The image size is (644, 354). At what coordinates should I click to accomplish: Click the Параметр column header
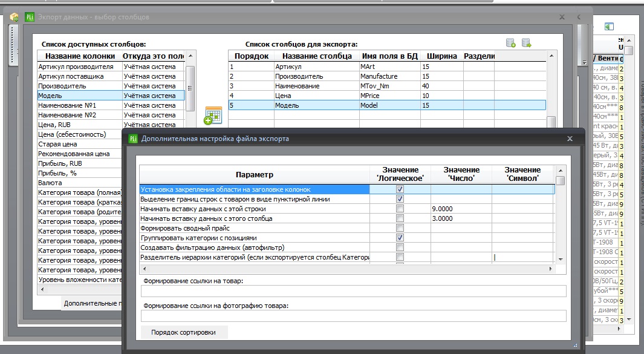(x=254, y=174)
